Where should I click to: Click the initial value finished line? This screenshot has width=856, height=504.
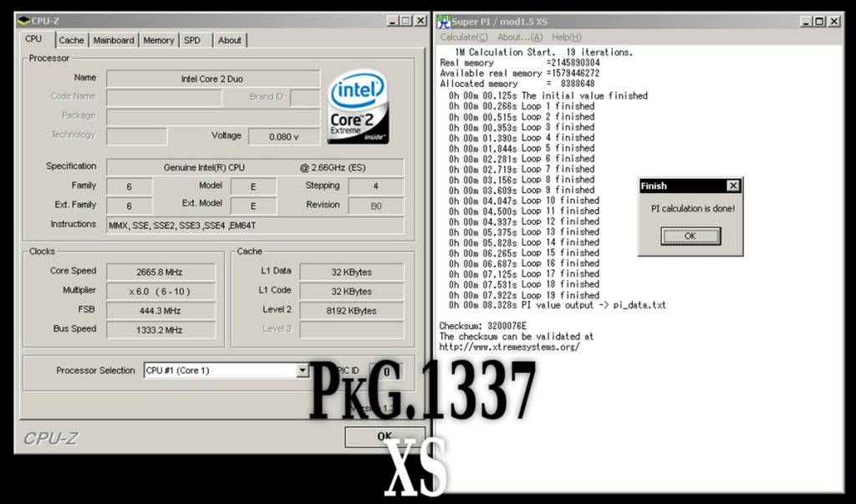coord(548,95)
